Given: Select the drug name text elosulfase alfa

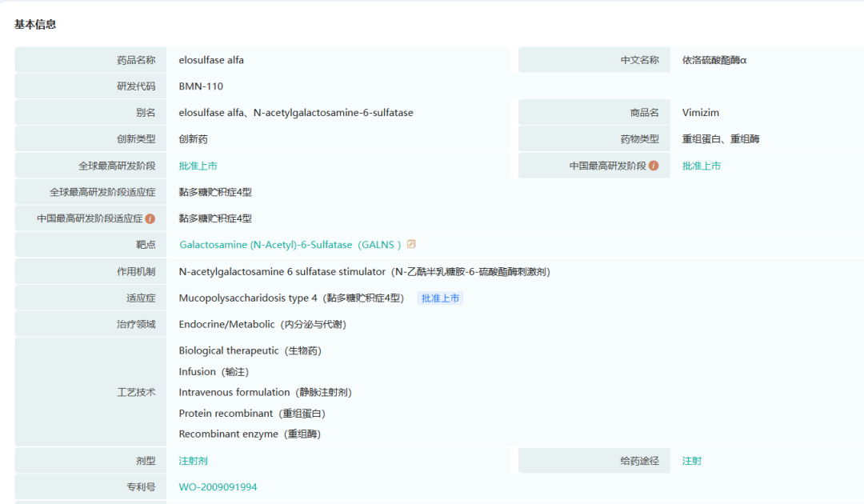Looking at the screenshot, I should click(x=211, y=60).
